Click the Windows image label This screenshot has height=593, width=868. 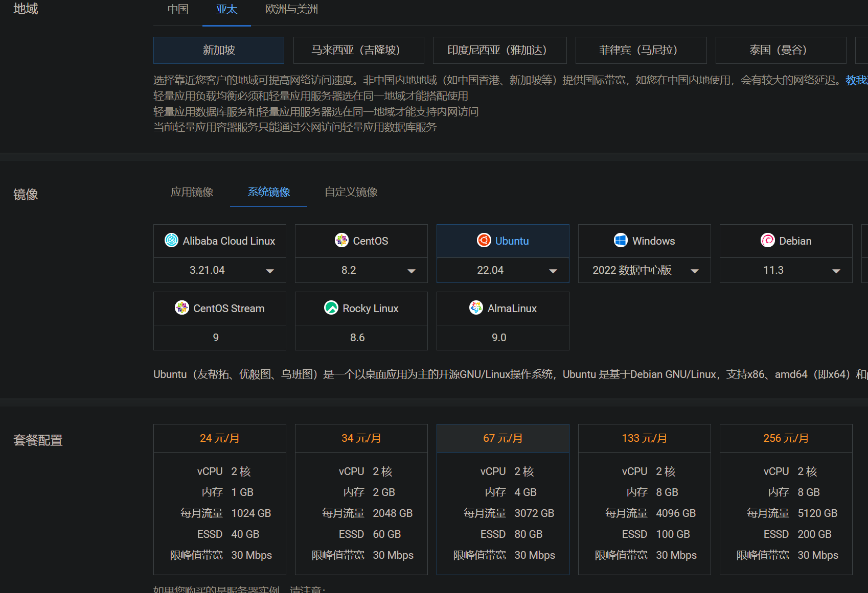653,241
